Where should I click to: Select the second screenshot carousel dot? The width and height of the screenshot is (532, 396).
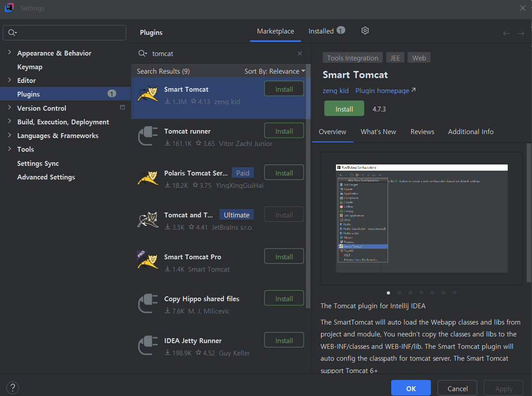(x=399, y=292)
